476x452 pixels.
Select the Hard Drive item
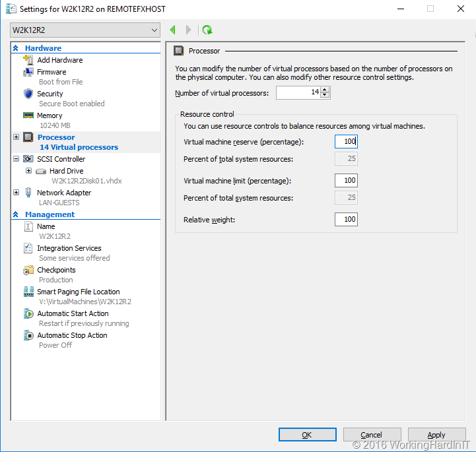click(67, 171)
